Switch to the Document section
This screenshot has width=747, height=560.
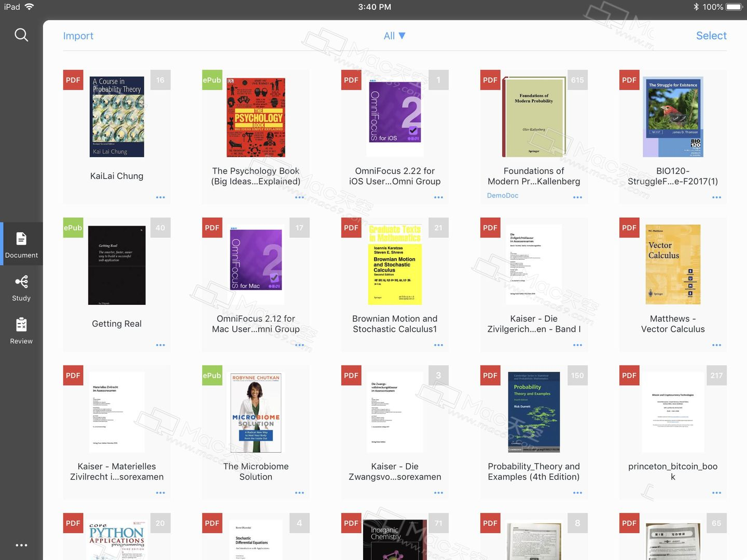[x=21, y=244]
